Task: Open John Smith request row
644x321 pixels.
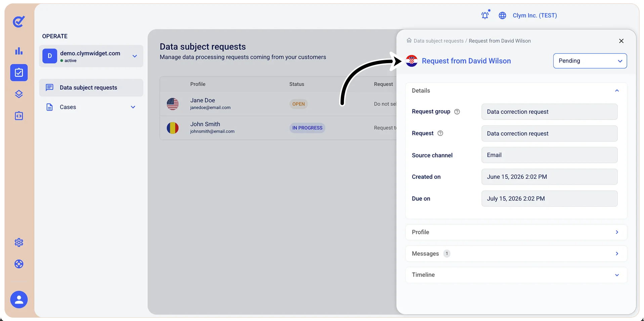Action: 278,128
